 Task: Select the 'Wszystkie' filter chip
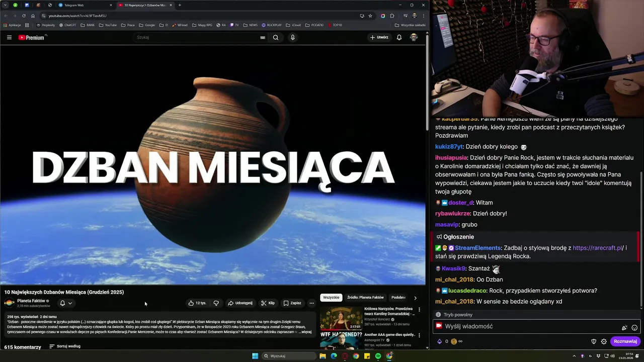[x=331, y=297]
